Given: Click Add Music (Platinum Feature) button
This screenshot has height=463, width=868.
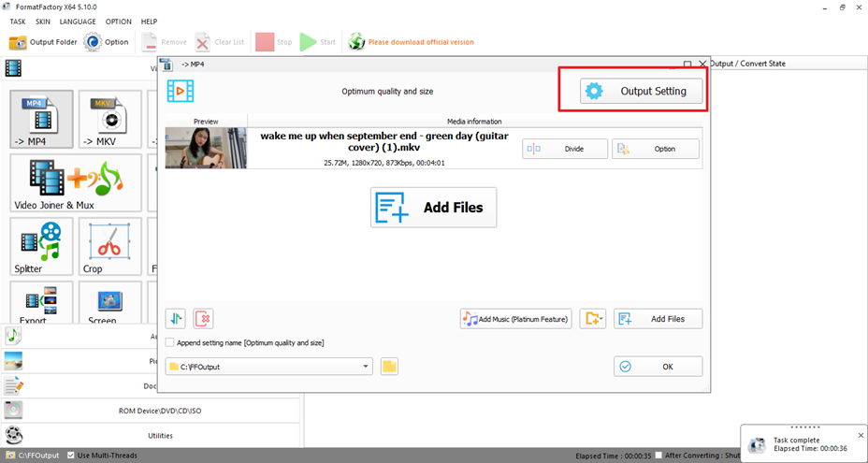Looking at the screenshot, I should (x=516, y=318).
